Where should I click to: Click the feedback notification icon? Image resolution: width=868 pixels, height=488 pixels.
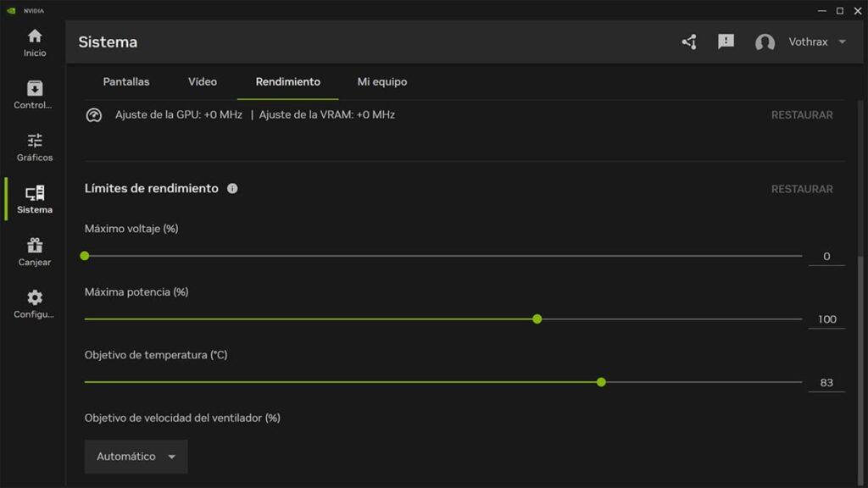pyautogui.click(x=726, y=42)
